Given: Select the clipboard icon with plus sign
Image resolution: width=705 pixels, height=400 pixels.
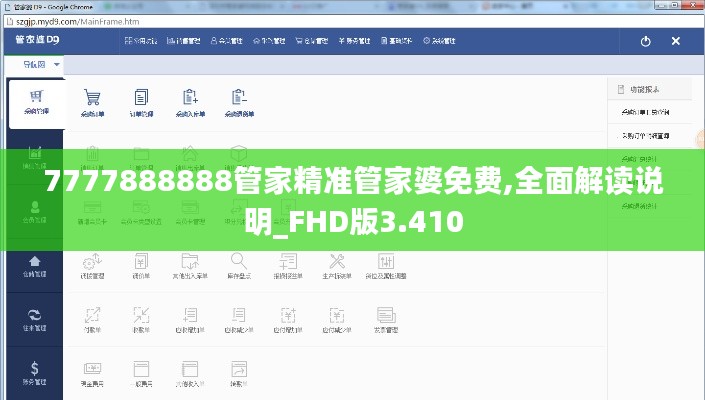Looking at the screenshot, I should tap(190, 98).
